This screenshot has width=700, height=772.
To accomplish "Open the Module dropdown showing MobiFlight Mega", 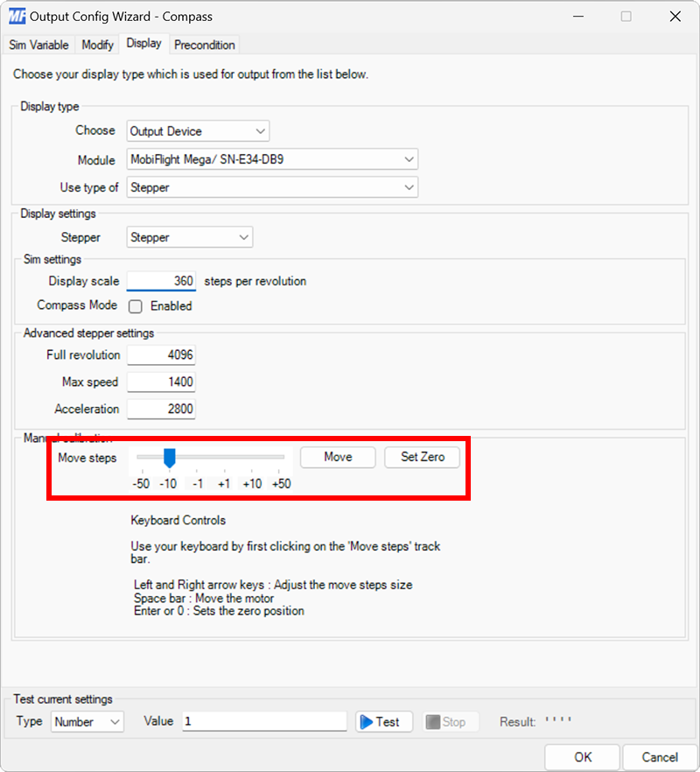I will coord(408,159).
